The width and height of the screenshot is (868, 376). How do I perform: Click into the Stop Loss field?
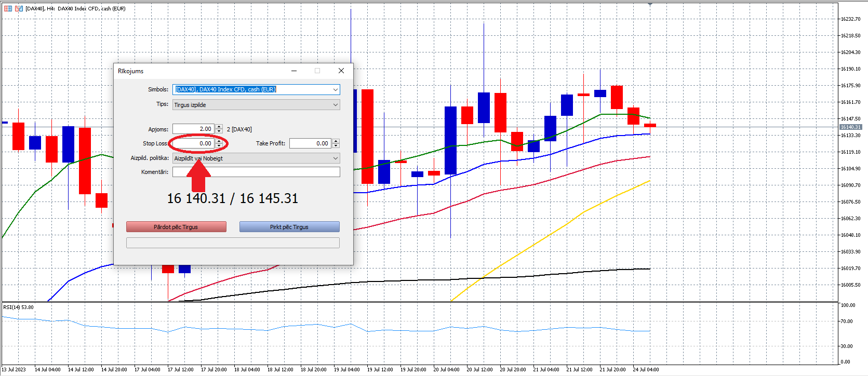click(194, 143)
